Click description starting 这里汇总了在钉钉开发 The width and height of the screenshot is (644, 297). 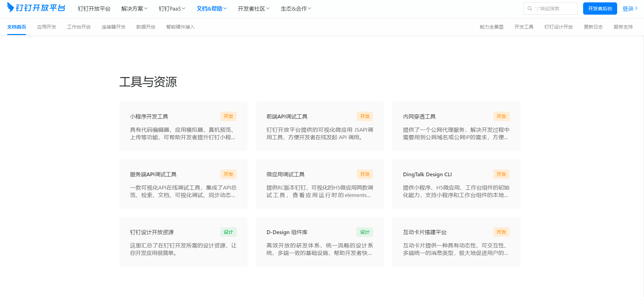pos(183,249)
